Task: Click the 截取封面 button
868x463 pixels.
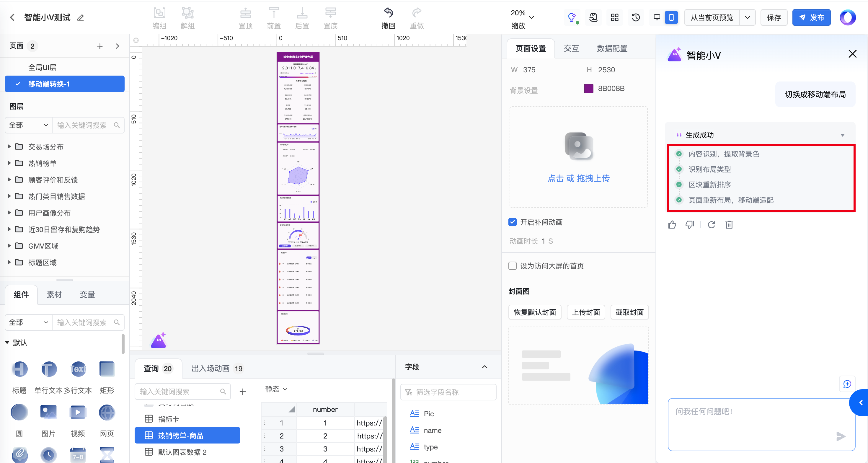Action: 629,312
